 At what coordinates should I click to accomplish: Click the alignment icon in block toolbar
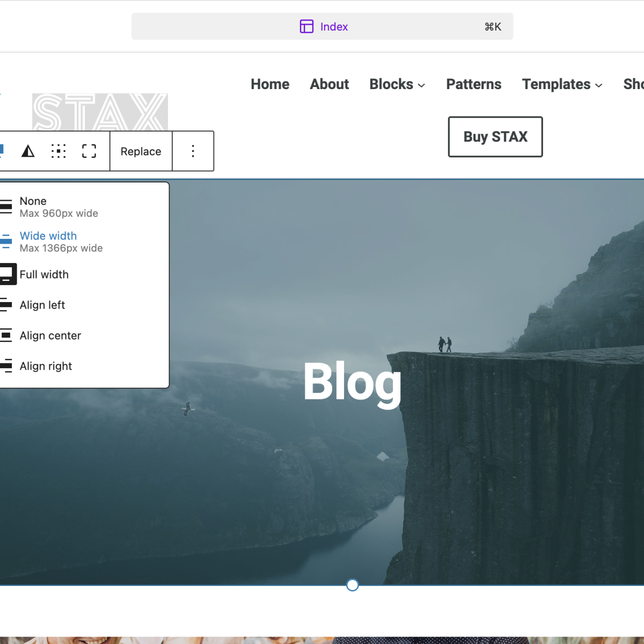pyautogui.click(x=2, y=151)
